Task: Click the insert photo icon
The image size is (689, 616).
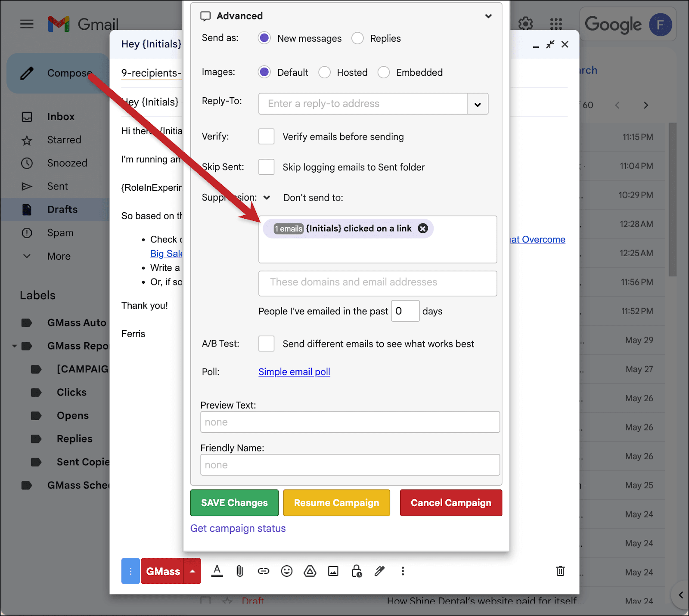Action: 333,571
